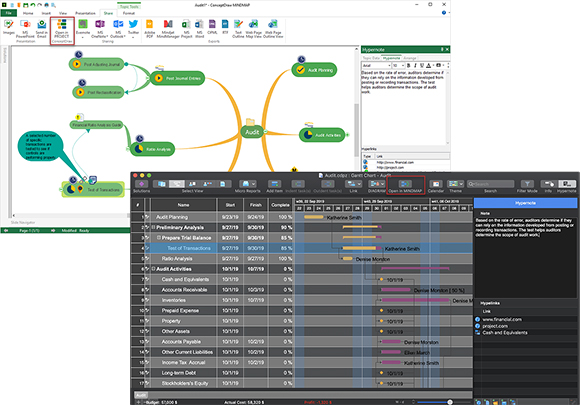Export to Adobe PDF
580x405 pixels.
pos(149,29)
